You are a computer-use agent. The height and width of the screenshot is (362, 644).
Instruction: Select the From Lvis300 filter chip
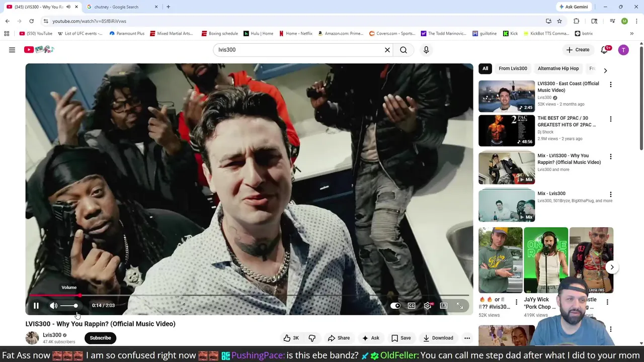[x=513, y=68]
